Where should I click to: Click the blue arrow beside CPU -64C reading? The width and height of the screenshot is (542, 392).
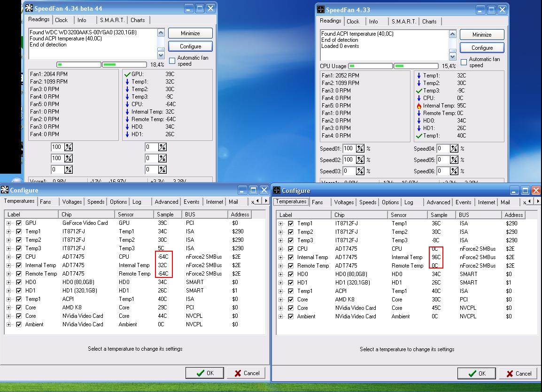(x=127, y=104)
